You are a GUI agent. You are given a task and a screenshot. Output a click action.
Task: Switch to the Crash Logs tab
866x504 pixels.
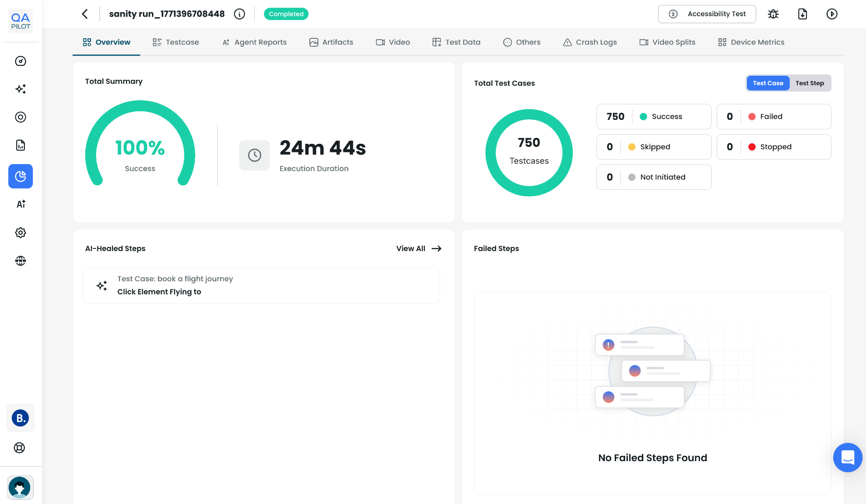pos(590,42)
